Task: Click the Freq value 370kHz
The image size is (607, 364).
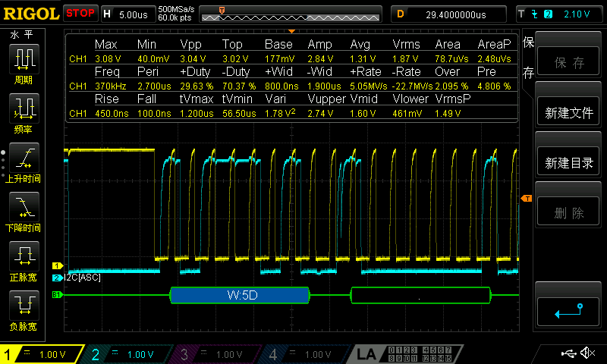Action: [111, 86]
